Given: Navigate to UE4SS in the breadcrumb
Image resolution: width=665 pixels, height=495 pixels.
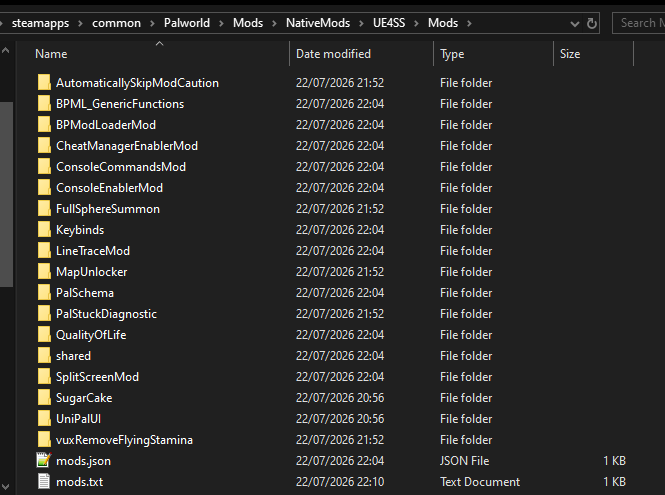Looking at the screenshot, I should (389, 23).
